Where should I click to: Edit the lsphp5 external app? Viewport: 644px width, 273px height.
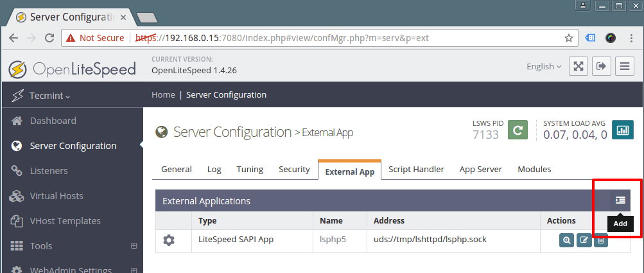tap(584, 240)
